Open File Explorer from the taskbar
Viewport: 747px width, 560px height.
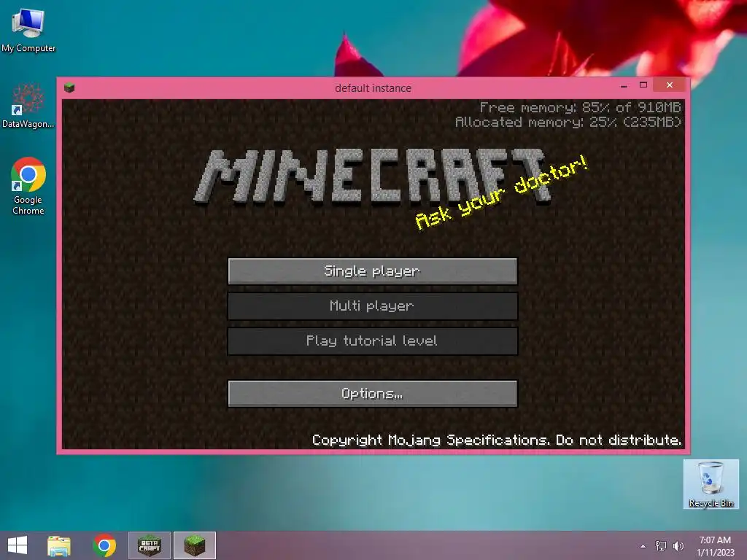(x=59, y=545)
